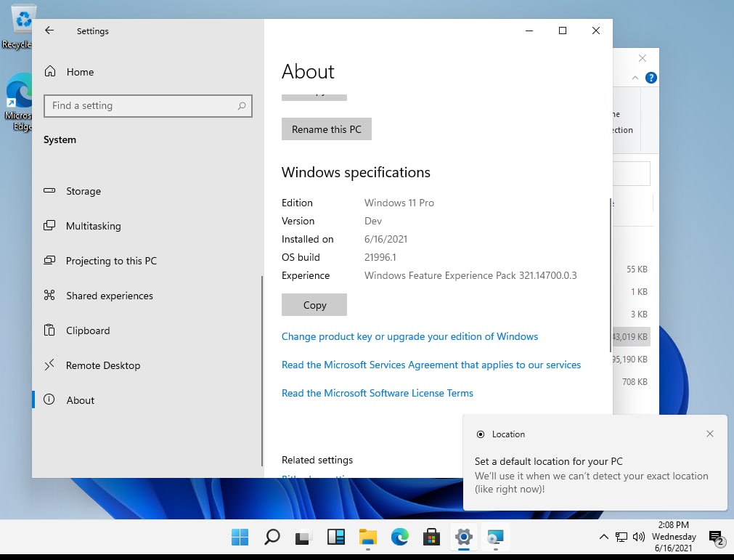
Task: Collapse ribbon chevron in background window
Action: coord(635,78)
